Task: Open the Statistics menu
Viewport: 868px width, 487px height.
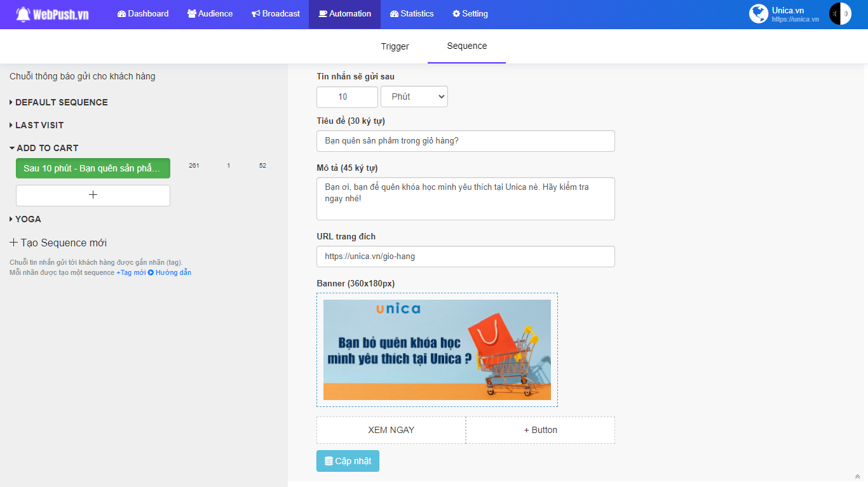Action: point(412,13)
